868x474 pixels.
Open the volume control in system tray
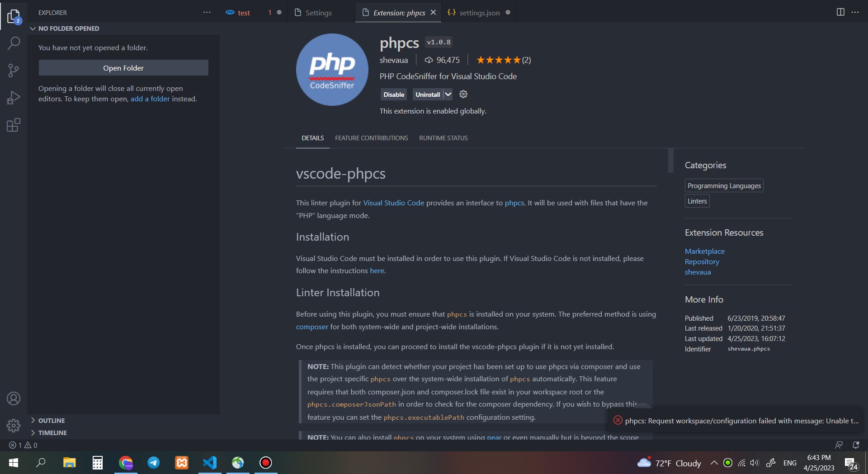755,463
